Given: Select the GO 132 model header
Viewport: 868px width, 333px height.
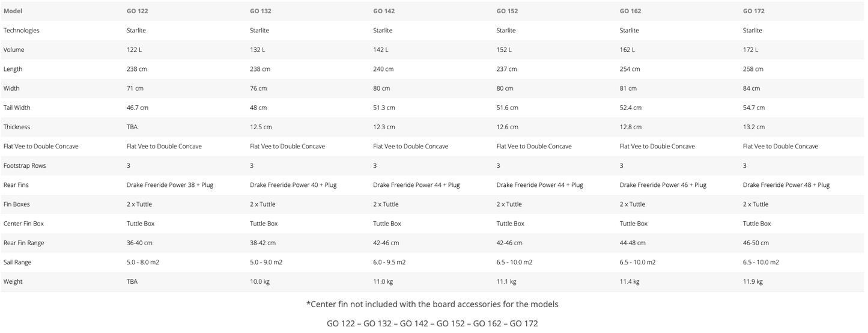Looking at the screenshot, I should 261,11.
